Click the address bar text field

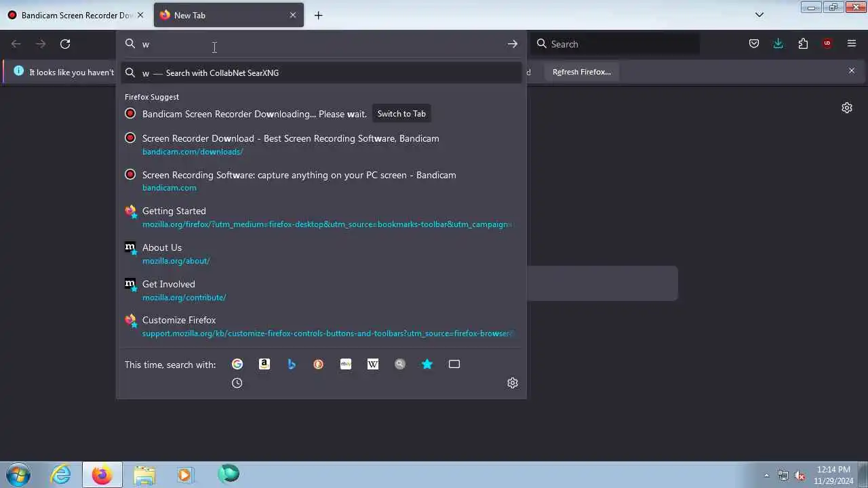321,44
